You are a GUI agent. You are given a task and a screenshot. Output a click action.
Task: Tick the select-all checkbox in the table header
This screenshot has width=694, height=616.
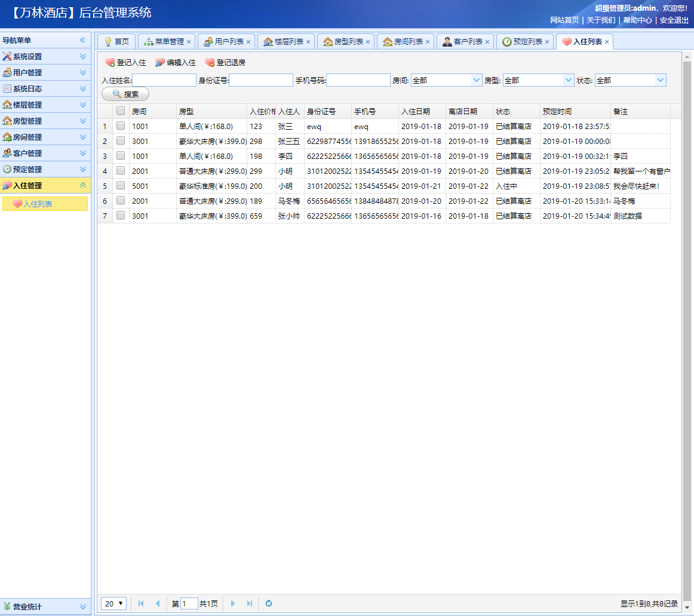click(121, 111)
